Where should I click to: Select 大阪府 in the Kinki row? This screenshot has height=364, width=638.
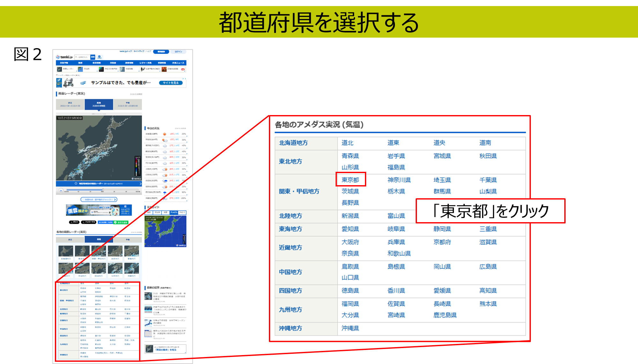[x=350, y=242]
